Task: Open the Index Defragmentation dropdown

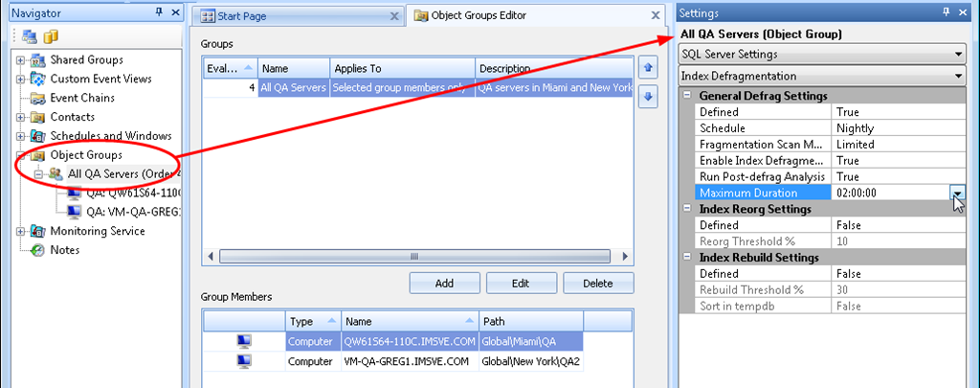Action: [958, 77]
